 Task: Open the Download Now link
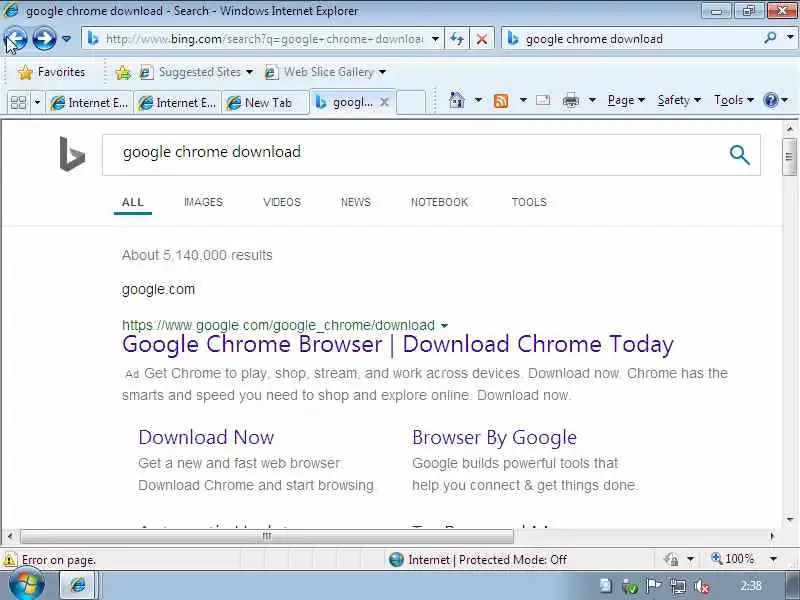click(206, 437)
